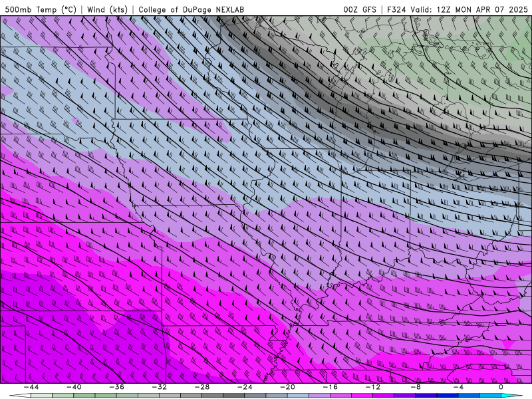Click the -36 colorbar label

[117, 387]
